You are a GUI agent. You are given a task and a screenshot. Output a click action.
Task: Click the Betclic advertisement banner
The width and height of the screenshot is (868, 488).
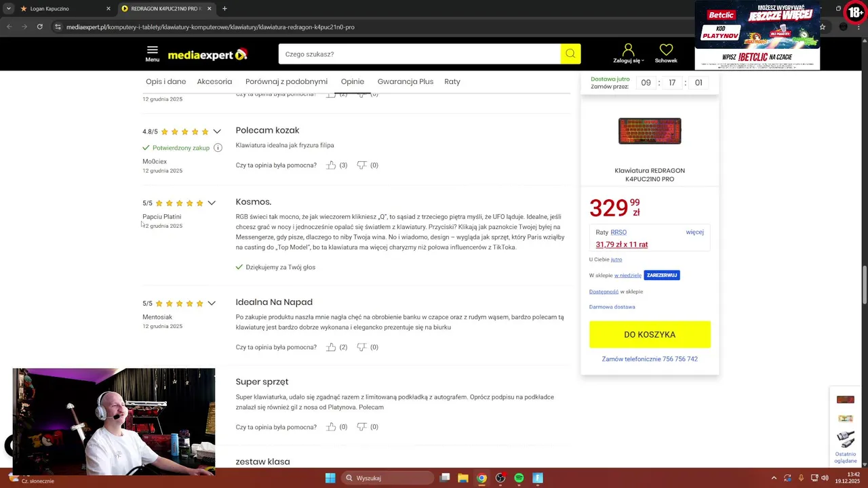click(757, 35)
